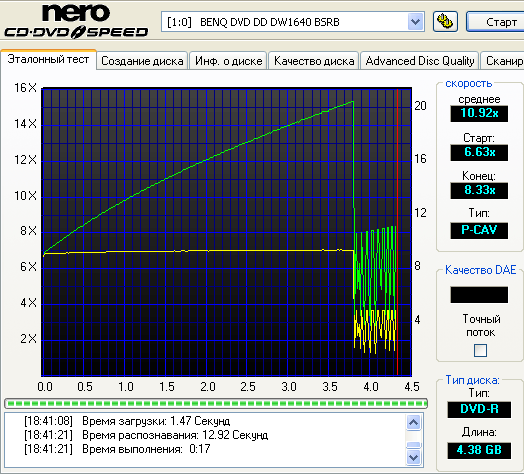524x474 pixels.
Task: Click the P-CAV speed type value
Action: (479, 230)
